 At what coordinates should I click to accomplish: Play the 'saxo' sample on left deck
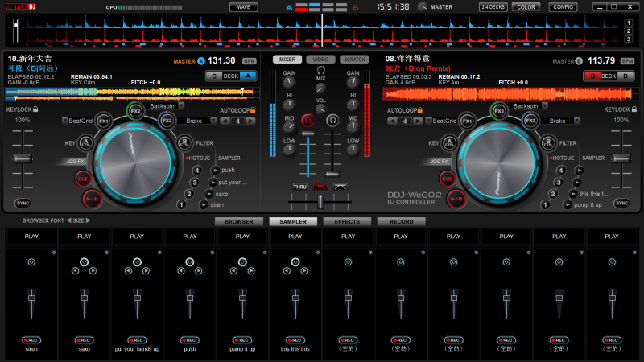click(209, 194)
